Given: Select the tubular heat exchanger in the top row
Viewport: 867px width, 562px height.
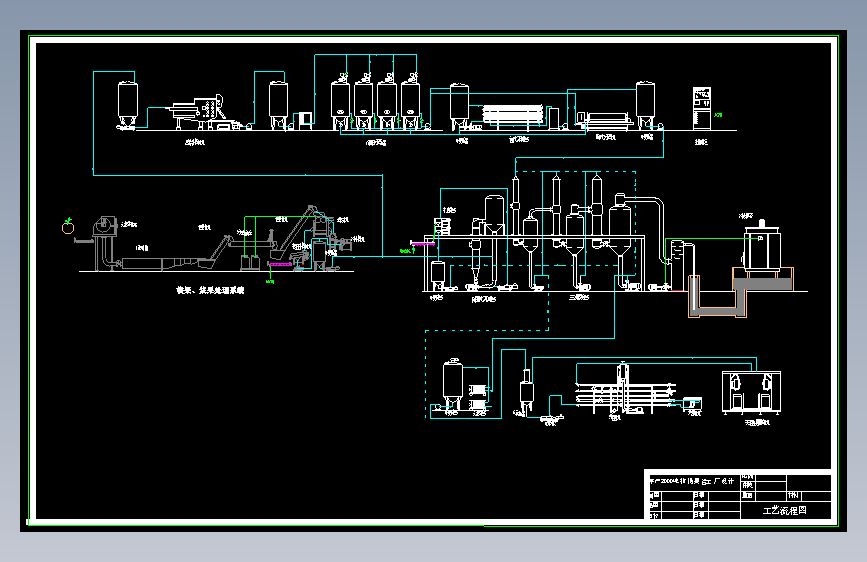Looking at the screenshot, I should coord(513,115).
